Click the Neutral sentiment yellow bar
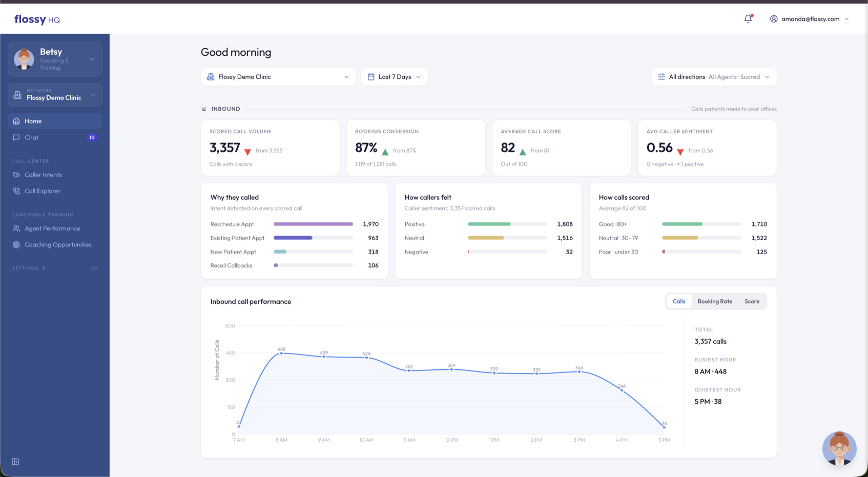 point(486,238)
